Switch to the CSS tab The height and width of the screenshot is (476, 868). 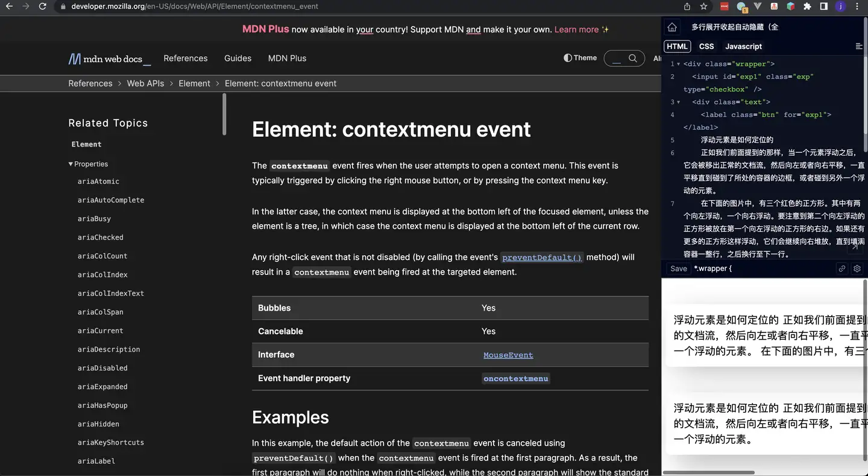706,46
